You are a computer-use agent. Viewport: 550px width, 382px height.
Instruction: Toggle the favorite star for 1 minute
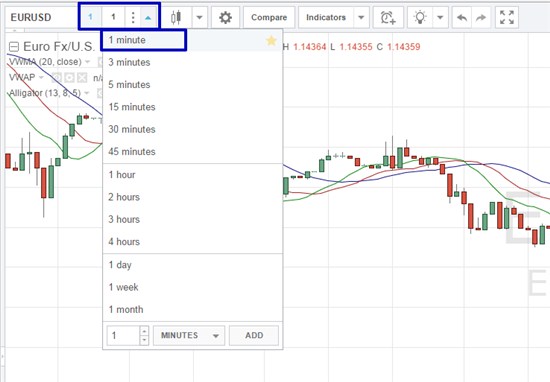pyautogui.click(x=271, y=41)
